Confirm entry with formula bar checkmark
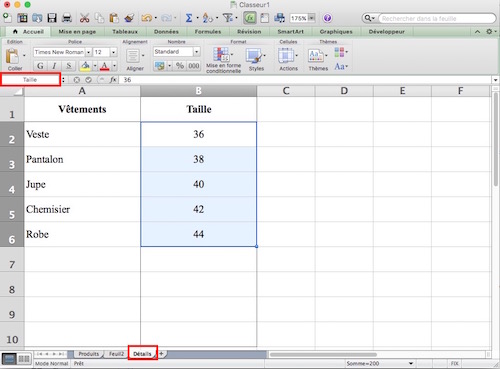 tap(88, 80)
